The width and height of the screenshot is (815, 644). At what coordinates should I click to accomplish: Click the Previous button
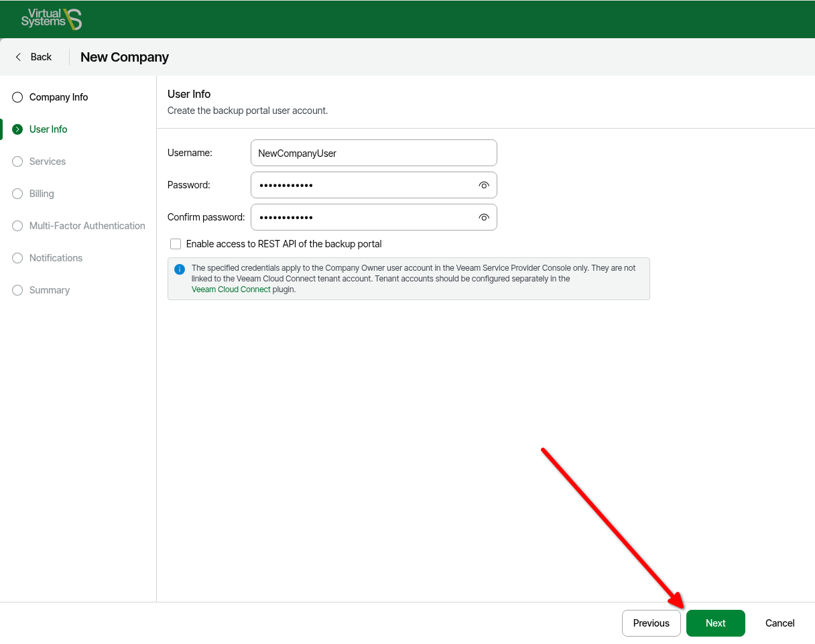(x=651, y=623)
